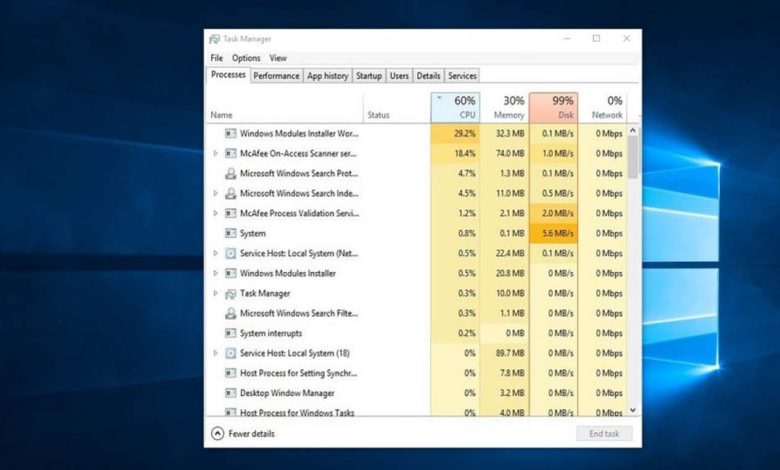Click the Fewer details circular arrow icon
The image size is (780, 470).
[217, 434]
